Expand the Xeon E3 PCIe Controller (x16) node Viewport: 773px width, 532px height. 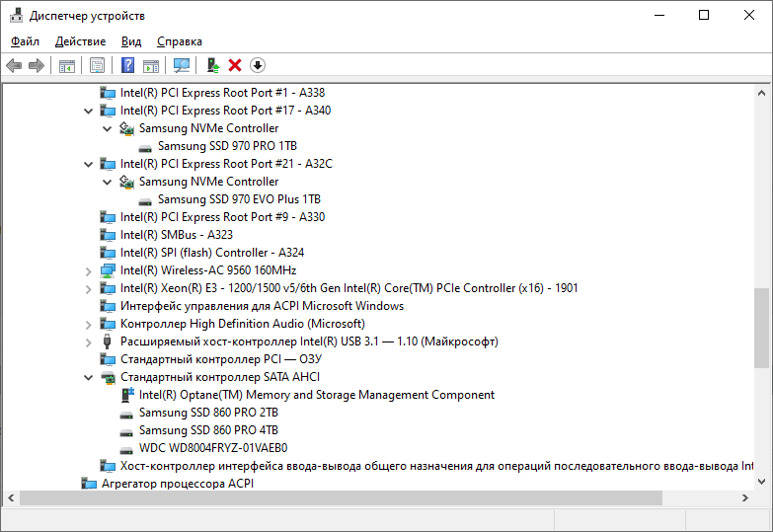point(88,288)
